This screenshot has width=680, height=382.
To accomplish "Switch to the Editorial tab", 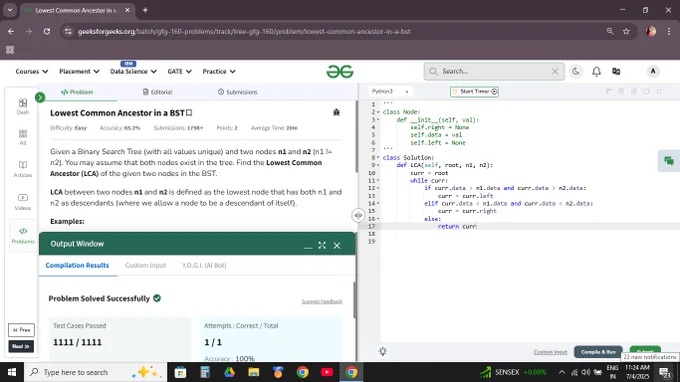I will [157, 92].
